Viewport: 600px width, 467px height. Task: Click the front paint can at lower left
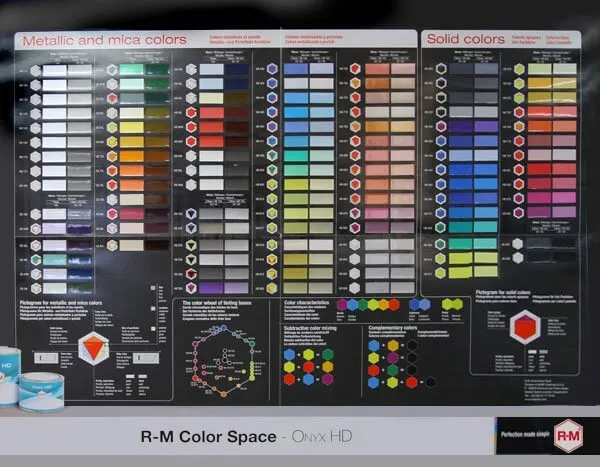coord(41,392)
